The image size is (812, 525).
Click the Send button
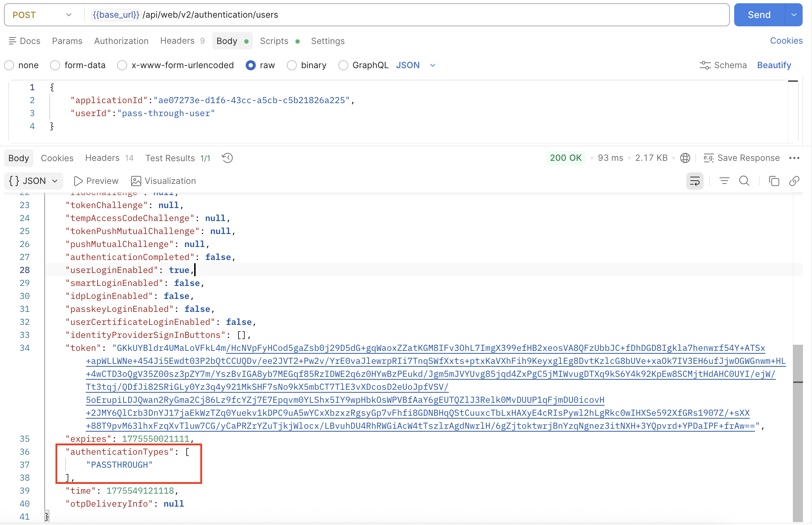[759, 15]
